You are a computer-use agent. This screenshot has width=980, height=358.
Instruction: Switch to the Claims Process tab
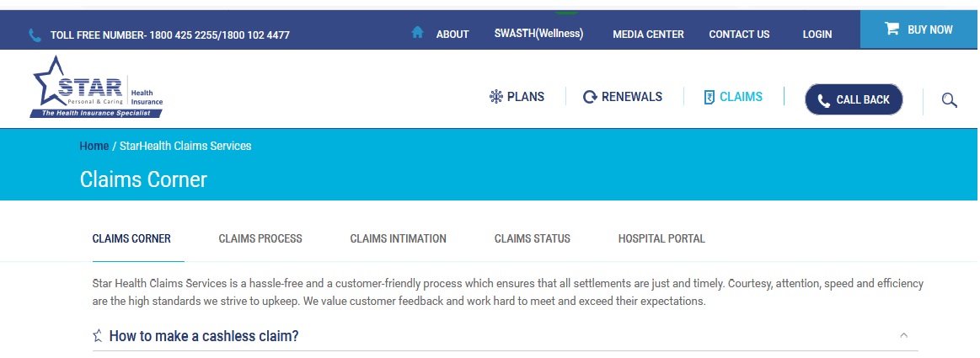click(x=260, y=238)
